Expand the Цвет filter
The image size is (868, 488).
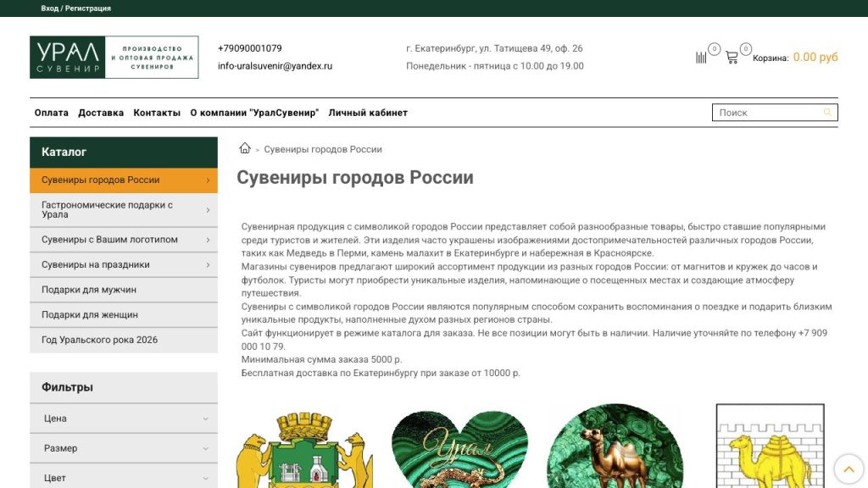coord(124,478)
